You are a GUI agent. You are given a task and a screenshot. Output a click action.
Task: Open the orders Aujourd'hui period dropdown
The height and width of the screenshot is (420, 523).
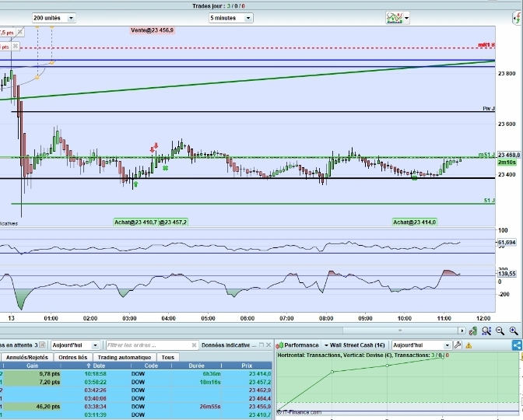[x=75, y=345]
